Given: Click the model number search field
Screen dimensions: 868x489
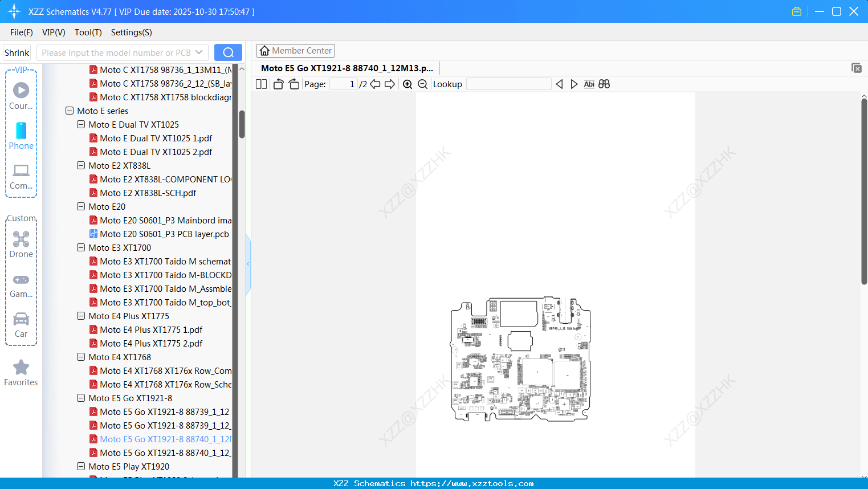Looking at the screenshot, I should (x=116, y=52).
